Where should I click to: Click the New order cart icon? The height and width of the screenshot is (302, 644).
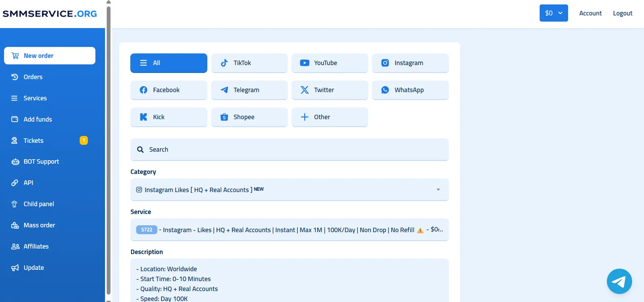coord(15,56)
